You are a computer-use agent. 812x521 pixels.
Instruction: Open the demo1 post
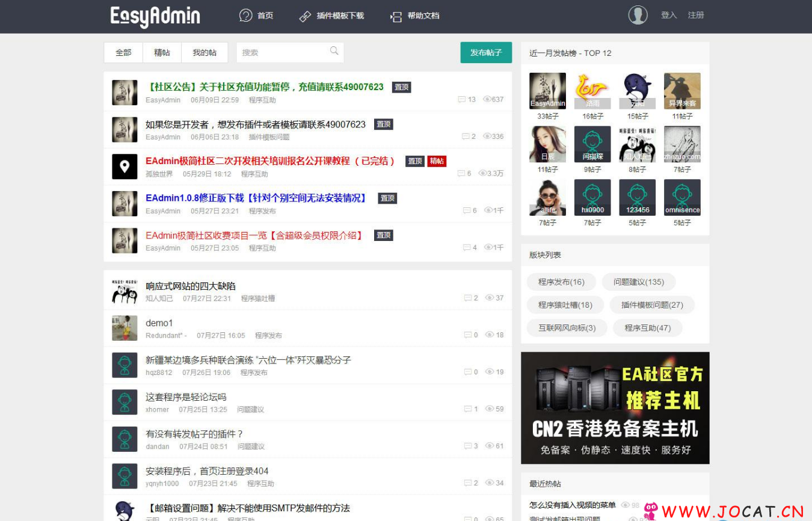point(159,323)
